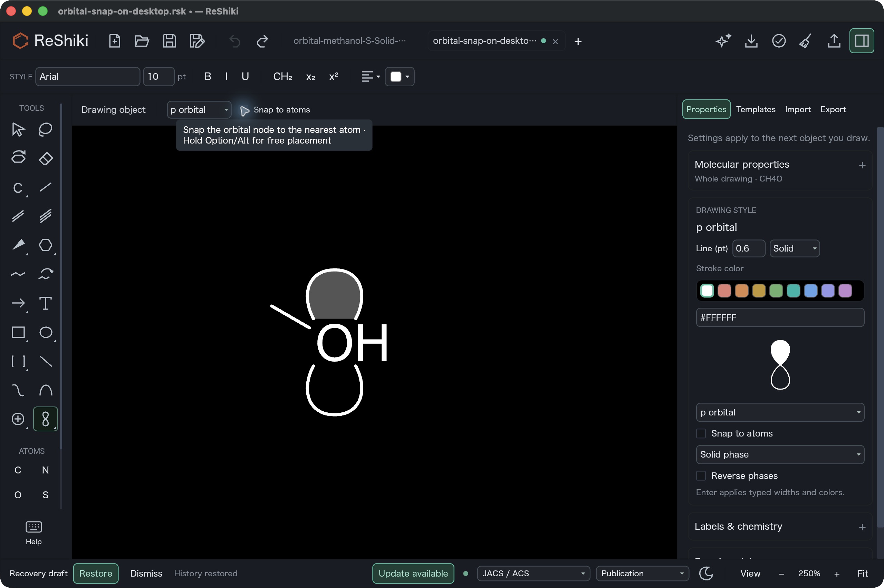Toggle italic formatting
The height and width of the screenshot is (588, 884).
click(x=226, y=77)
